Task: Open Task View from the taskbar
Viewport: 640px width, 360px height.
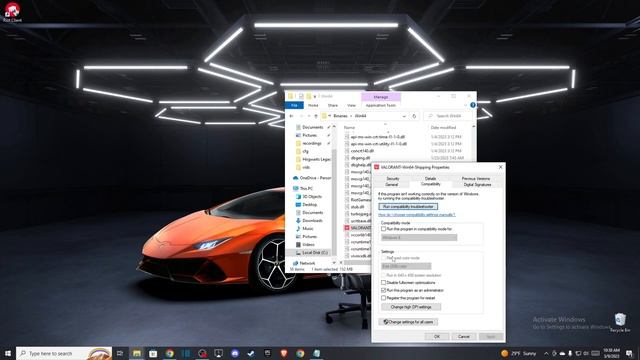Action: pyautogui.click(x=120, y=353)
